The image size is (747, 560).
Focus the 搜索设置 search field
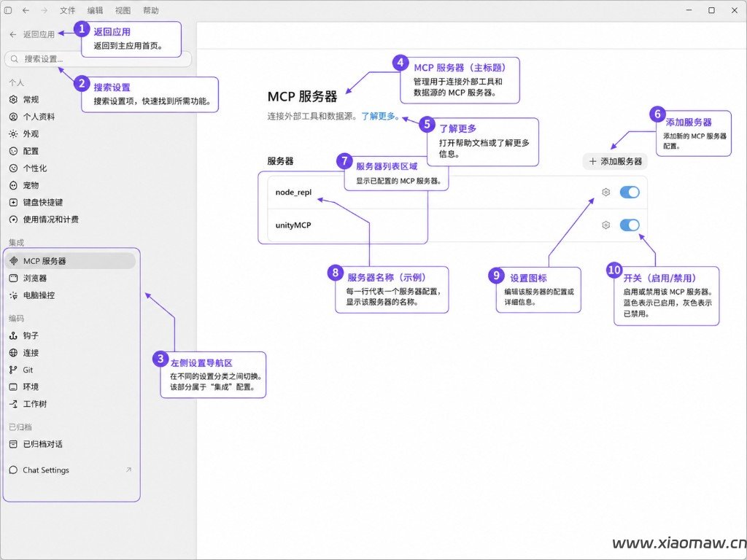(x=98, y=59)
